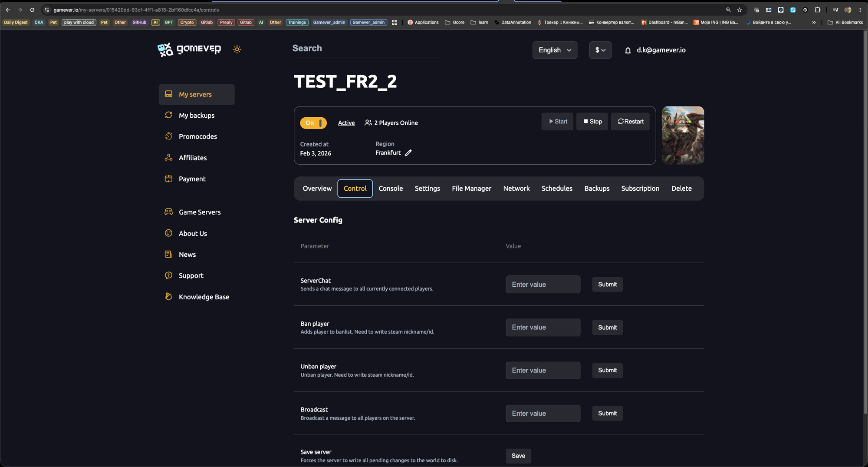The image size is (868, 467).
Task: Click the Payment sidebar icon
Action: [168, 179]
